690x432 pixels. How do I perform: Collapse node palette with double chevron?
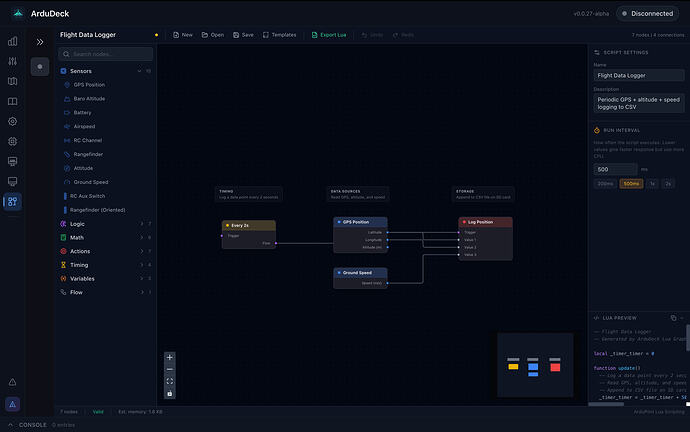40,42
